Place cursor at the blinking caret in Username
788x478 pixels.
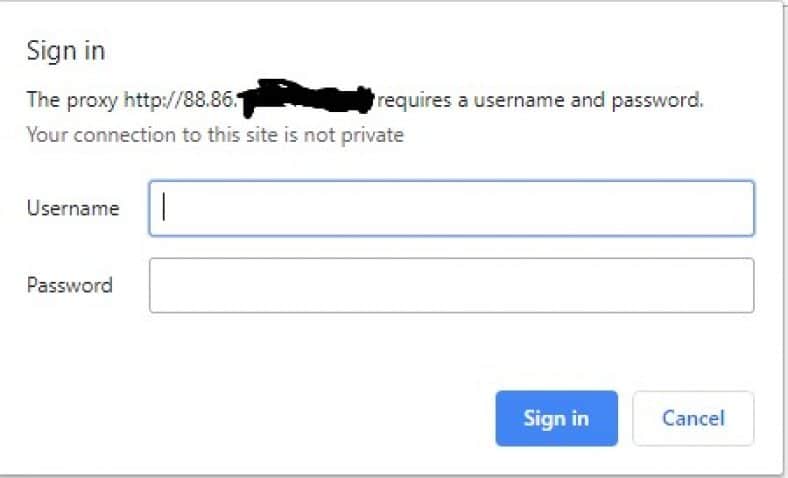pos(164,207)
